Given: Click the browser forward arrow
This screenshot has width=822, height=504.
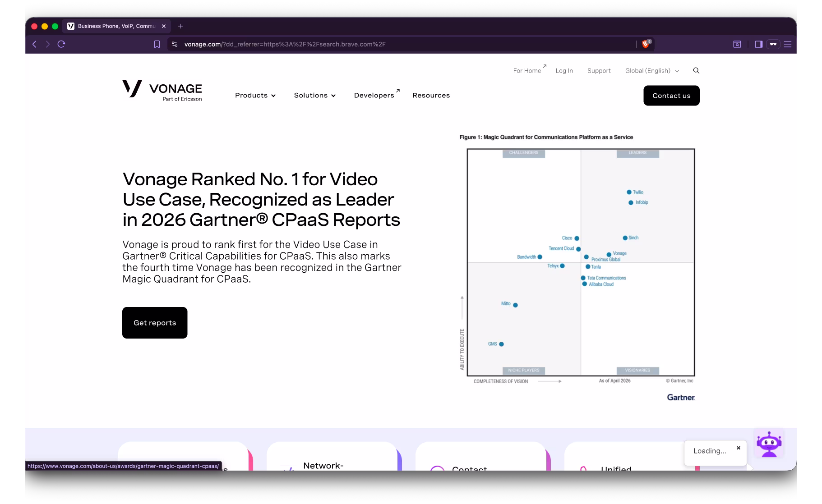Looking at the screenshot, I should pos(47,44).
